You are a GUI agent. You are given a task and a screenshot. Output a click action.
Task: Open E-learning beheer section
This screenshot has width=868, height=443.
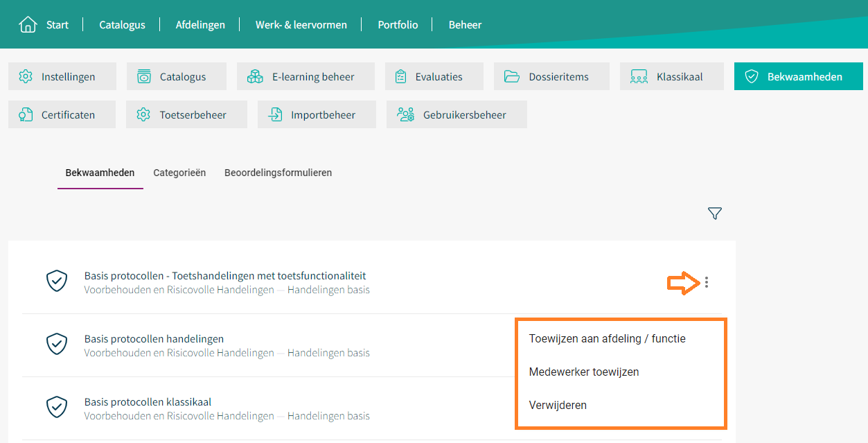point(305,76)
